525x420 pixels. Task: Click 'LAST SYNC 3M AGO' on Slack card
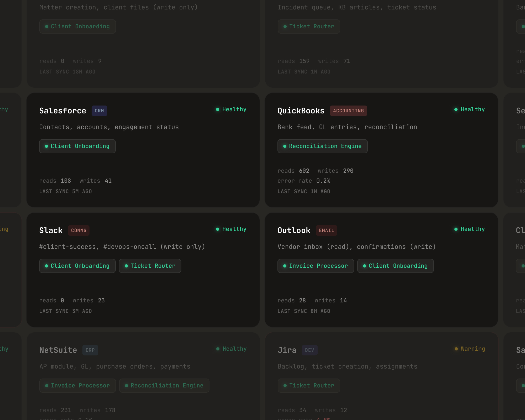[x=66, y=311]
